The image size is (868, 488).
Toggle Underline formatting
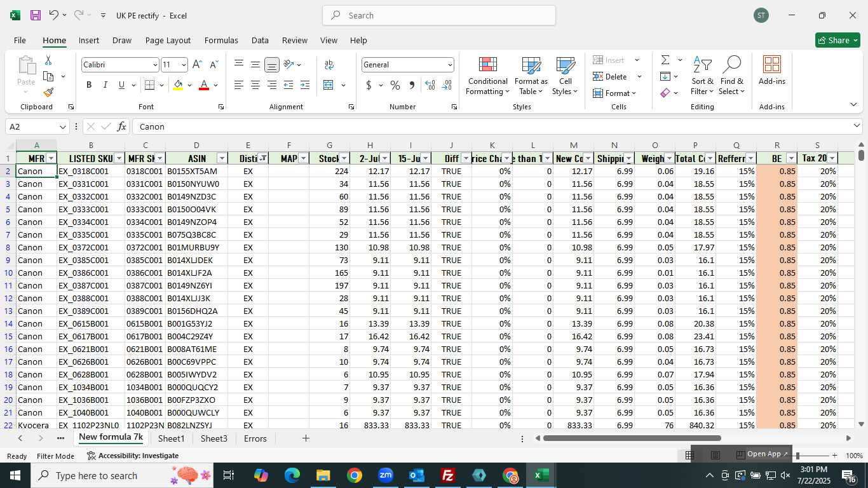[x=121, y=85]
